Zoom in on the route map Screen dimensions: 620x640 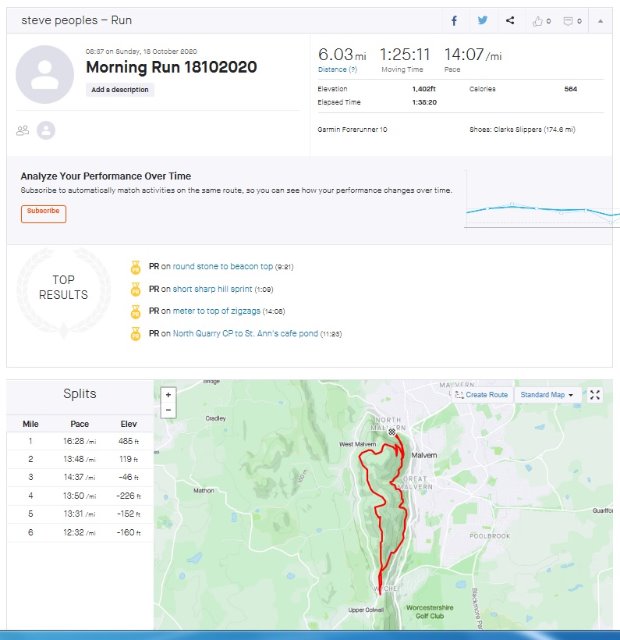click(x=168, y=394)
